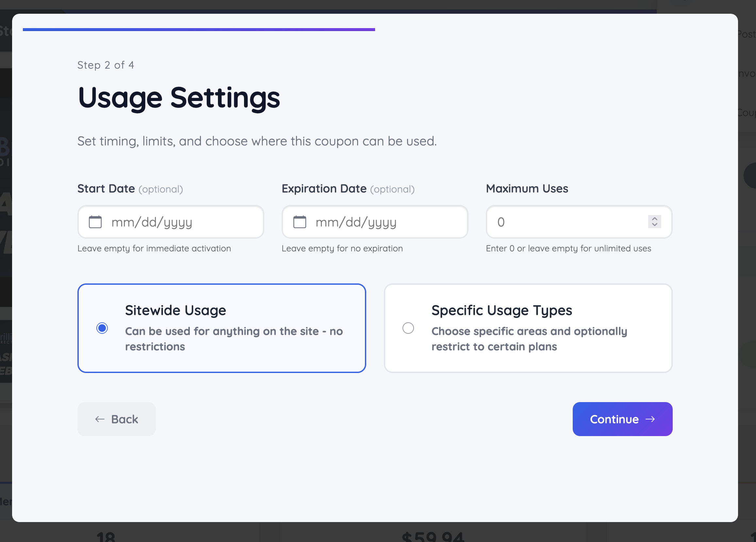Select the Sitewide Usage radio button

pyautogui.click(x=102, y=328)
